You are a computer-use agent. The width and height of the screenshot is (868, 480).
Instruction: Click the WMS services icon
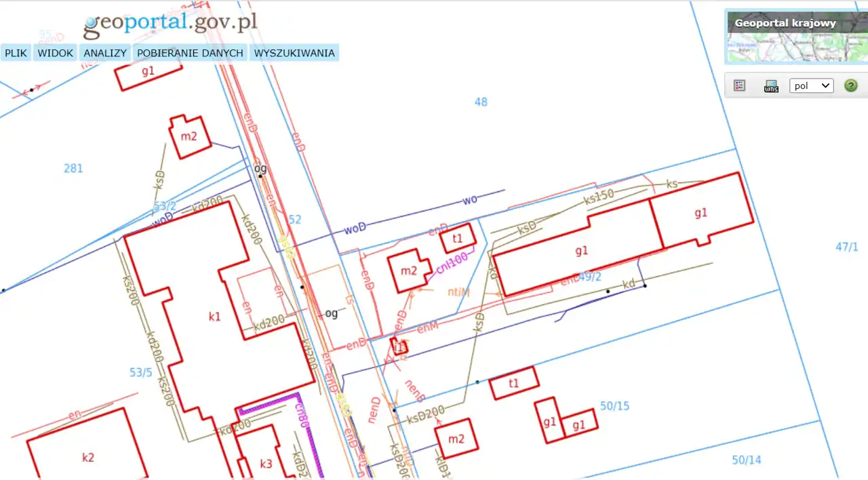tap(771, 86)
